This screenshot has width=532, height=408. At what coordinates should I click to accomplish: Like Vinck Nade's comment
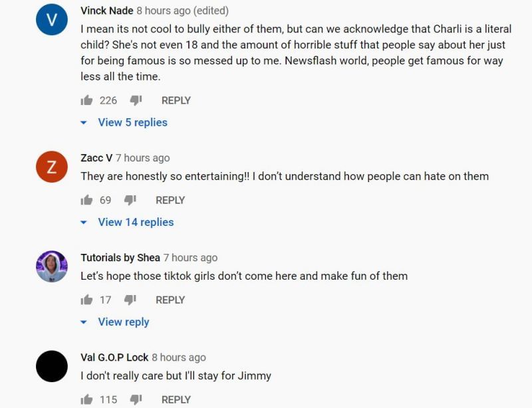(86, 100)
